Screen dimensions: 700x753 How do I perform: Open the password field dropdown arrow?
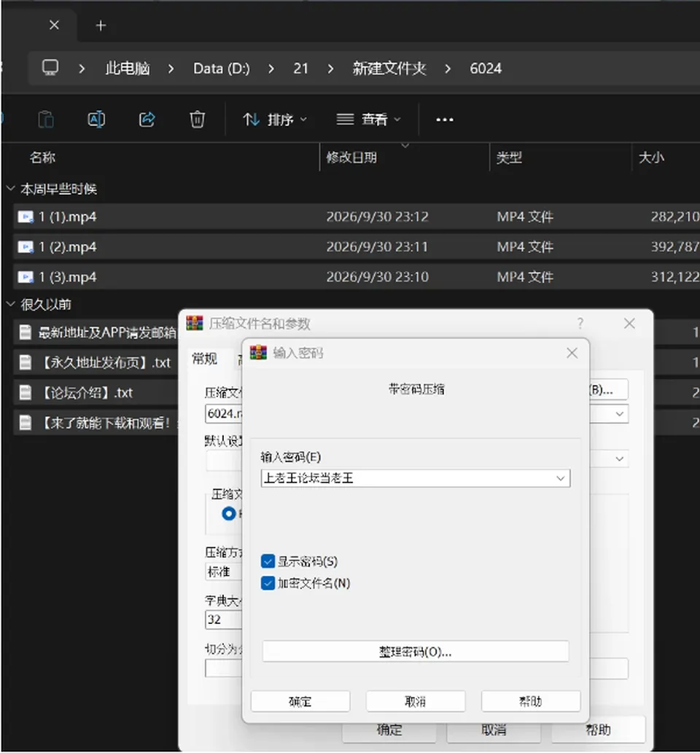pyautogui.click(x=560, y=478)
